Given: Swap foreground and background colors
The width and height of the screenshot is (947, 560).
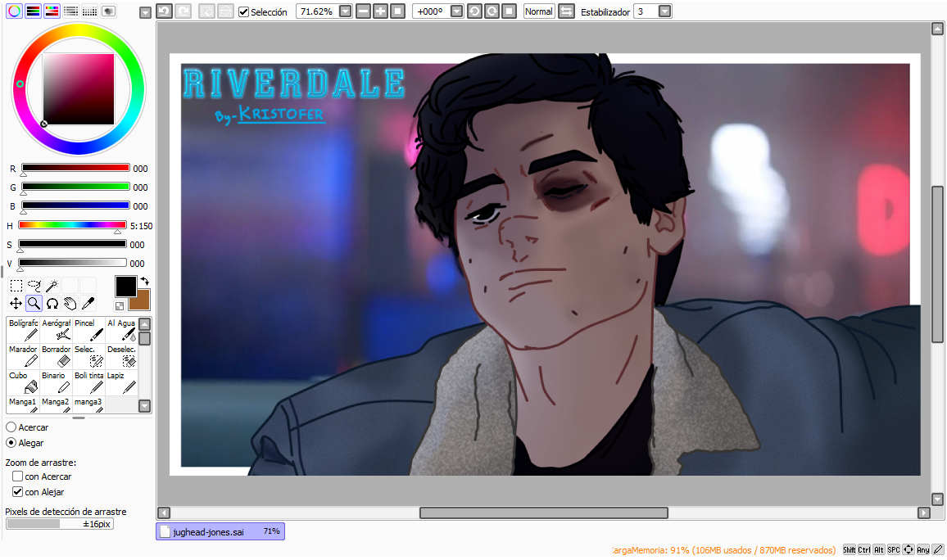Looking at the screenshot, I should point(145,281).
